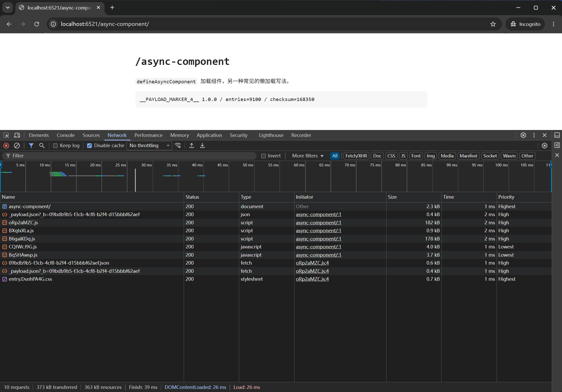Open the Application tab

(x=209, y=135)
